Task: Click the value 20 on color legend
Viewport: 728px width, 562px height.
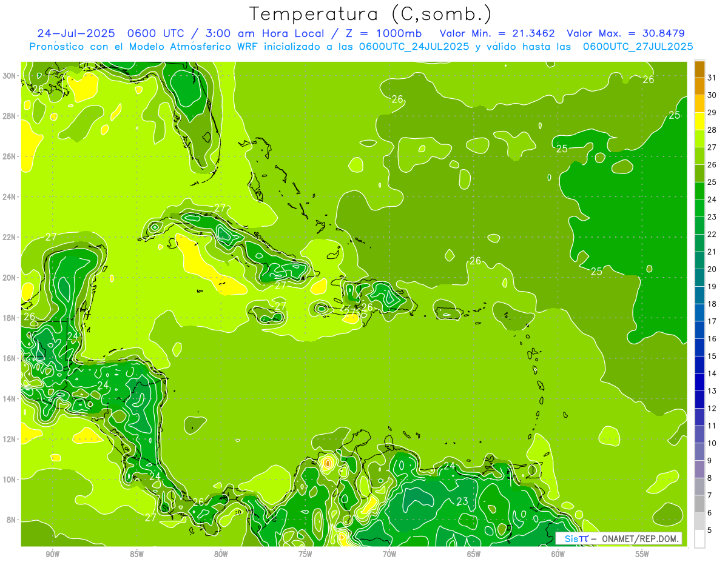Action: [712, 269]
